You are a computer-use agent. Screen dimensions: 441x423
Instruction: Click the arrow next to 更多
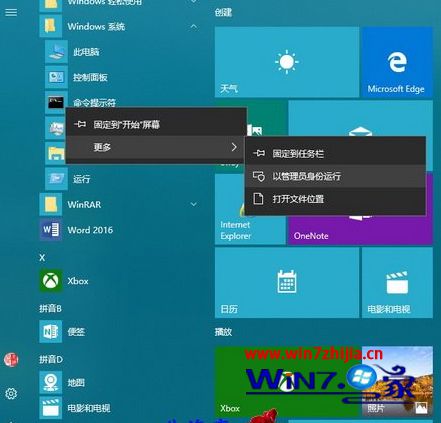[x=234, y=147]
